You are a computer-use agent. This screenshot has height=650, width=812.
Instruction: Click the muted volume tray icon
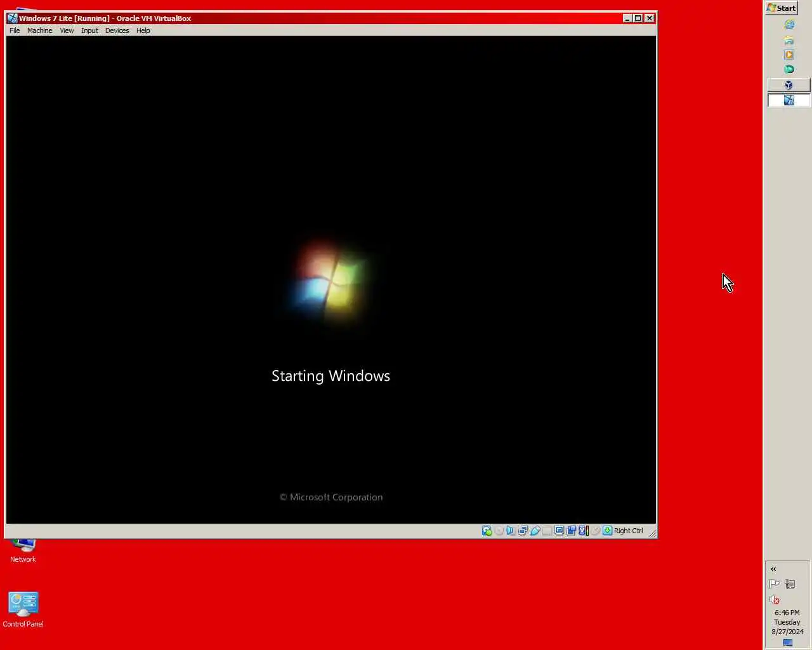tap(774, 600)
